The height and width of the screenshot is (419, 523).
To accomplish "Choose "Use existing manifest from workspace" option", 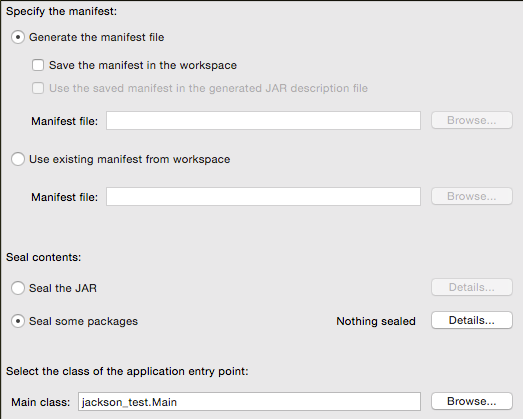I will coord(18,159).
